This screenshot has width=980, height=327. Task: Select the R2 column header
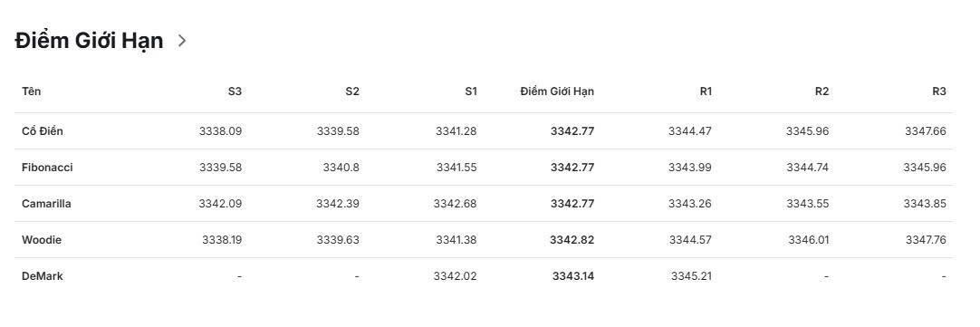click(x=821, y=91)
